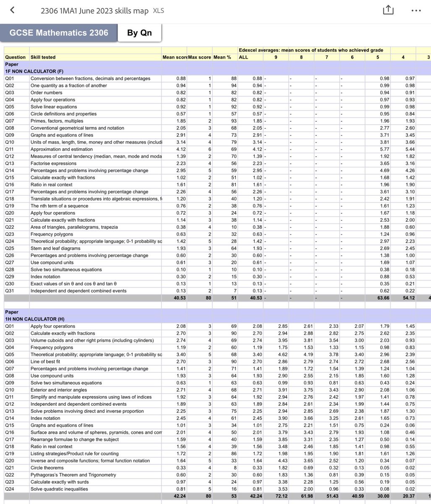
Task: Select Rearrange formulae to change the subject cell
Action: tap(95, 439)
